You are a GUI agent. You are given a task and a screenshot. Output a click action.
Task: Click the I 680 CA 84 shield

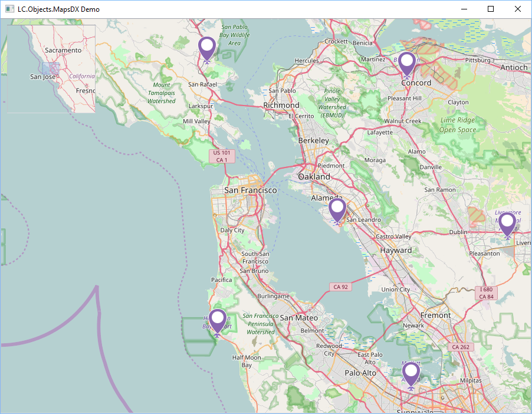[486, 293]
